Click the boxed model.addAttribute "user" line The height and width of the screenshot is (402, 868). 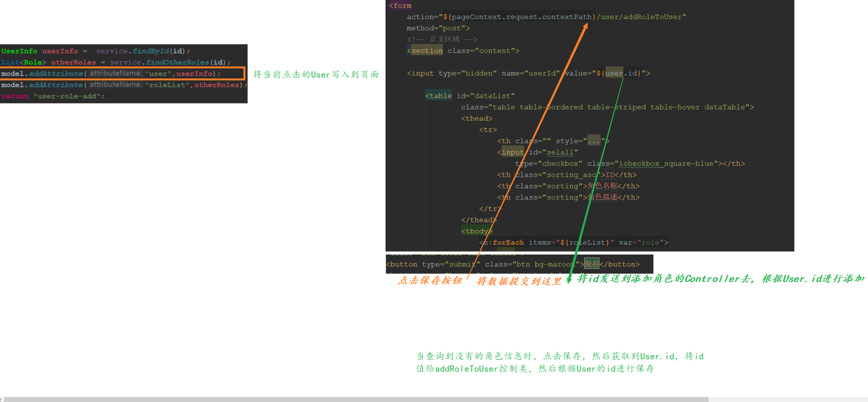[122, 73]
